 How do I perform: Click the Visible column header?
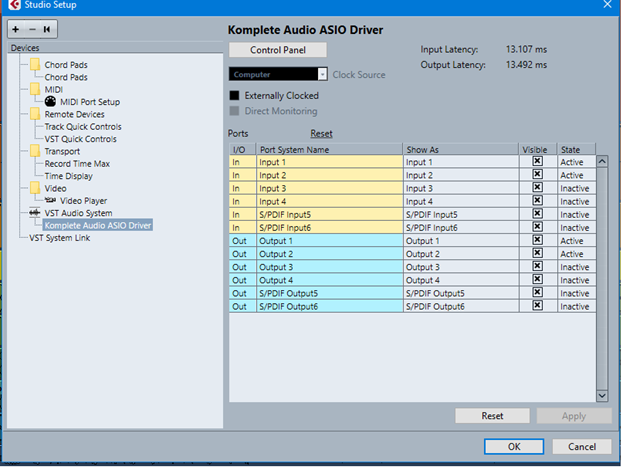point(538,149)
